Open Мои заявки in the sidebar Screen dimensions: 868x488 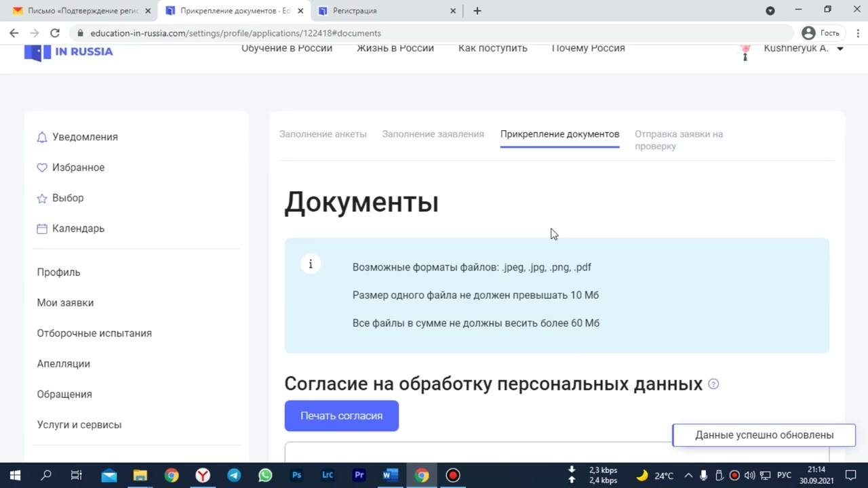tap(65, 303)
